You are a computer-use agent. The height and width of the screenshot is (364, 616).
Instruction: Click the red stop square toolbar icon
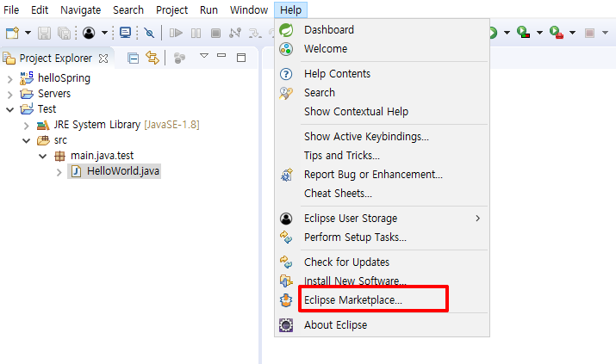tap(589, 33)
